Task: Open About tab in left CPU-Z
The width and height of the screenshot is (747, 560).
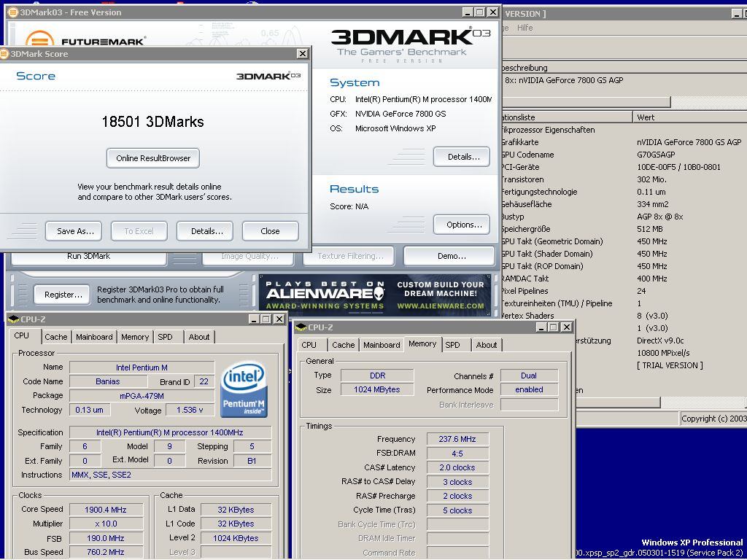Action: 198,337
